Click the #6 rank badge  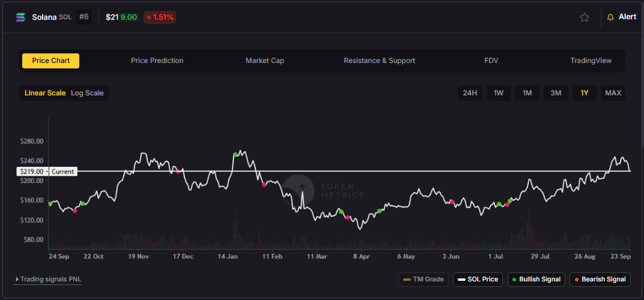pyautogui.click(x=84, y=17)
